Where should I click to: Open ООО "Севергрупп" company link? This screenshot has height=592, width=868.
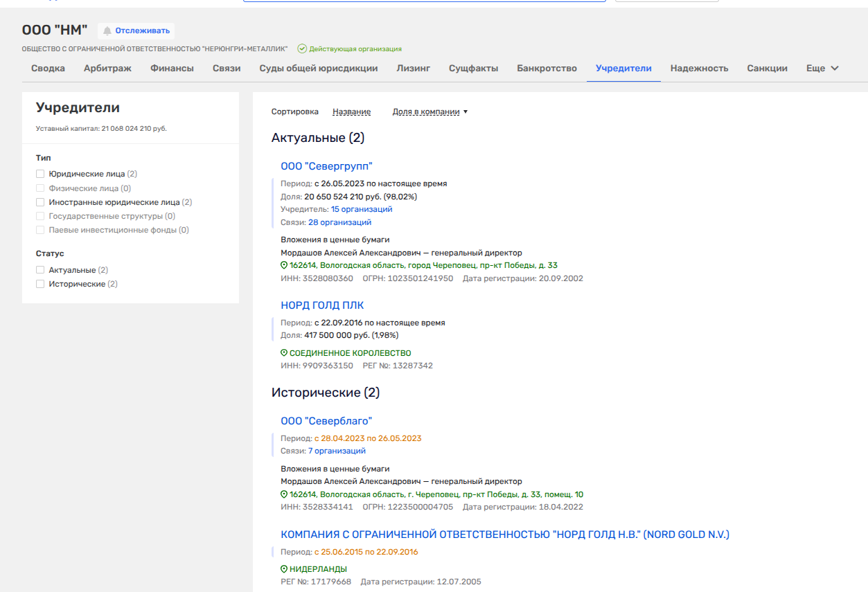click(326, 166)
